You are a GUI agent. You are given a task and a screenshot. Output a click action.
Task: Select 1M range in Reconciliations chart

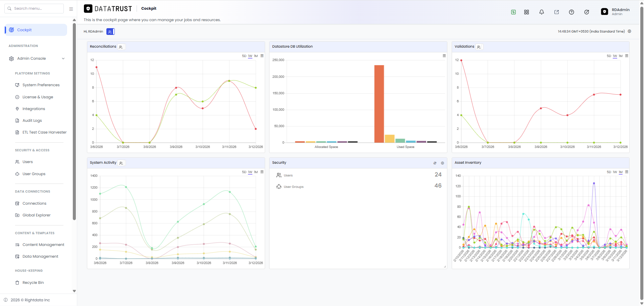[x=256, y=56]
